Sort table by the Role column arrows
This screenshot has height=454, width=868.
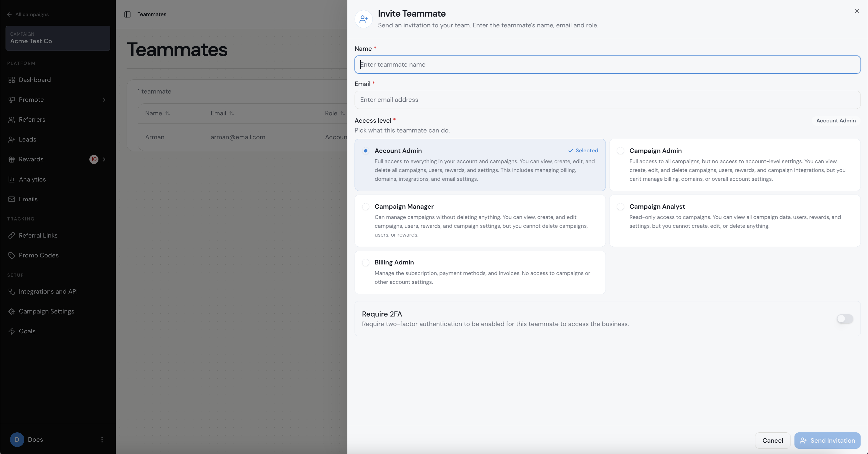(343, 114)
